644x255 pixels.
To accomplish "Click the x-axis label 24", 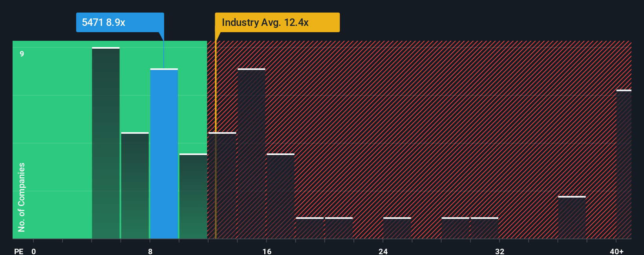I will click(383, 251).
